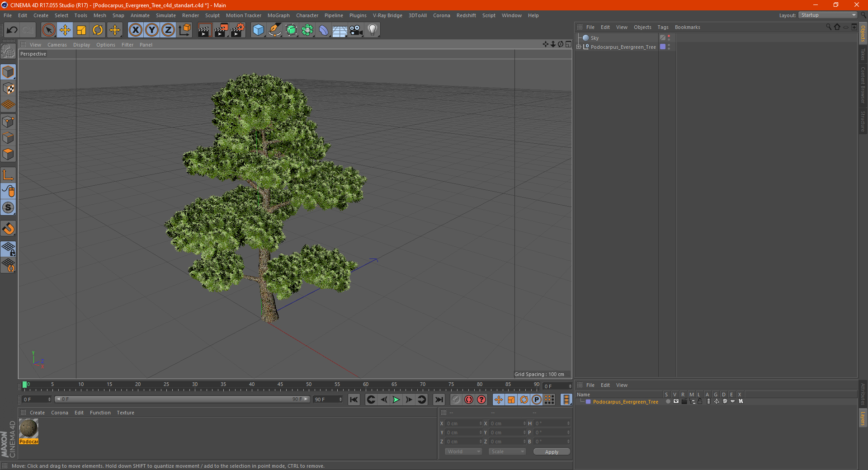Render the active view

pos(204,30)
